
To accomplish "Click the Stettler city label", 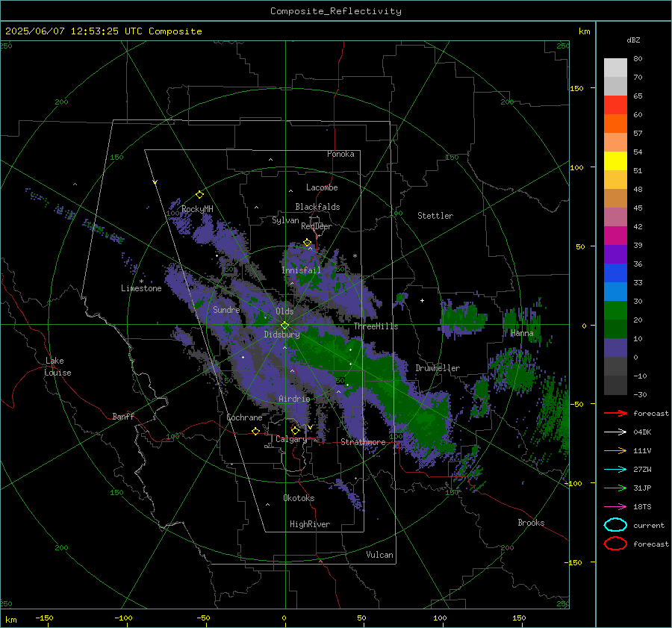I will 435,216.
